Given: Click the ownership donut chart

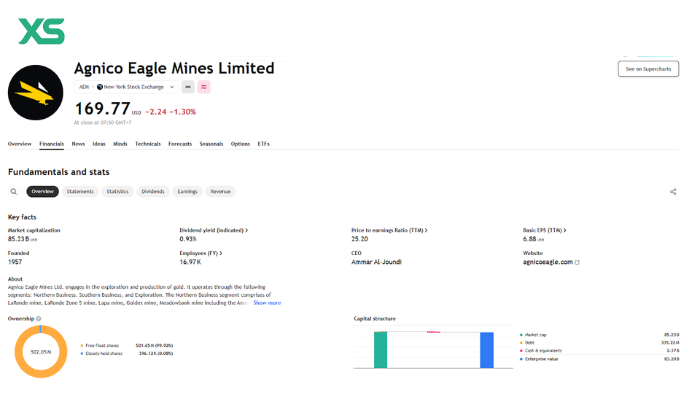Looking at the screenshot, I should point(41,352).
